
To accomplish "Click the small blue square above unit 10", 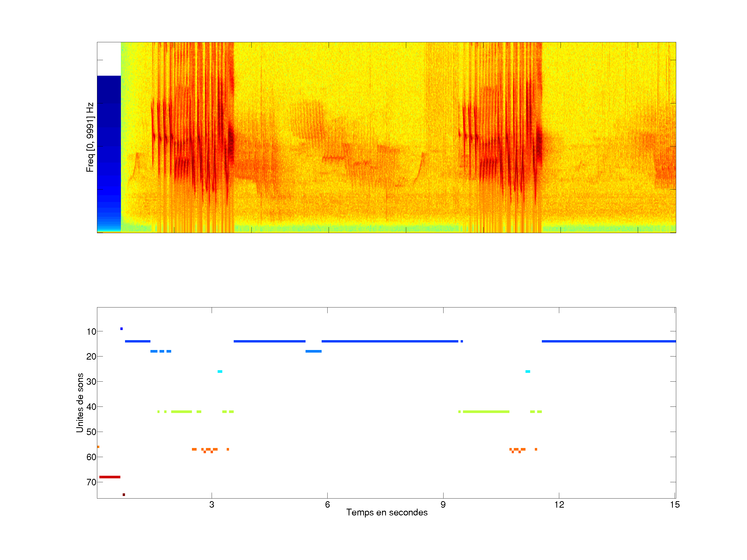I will pyautogui.click(x=122, y=328).
